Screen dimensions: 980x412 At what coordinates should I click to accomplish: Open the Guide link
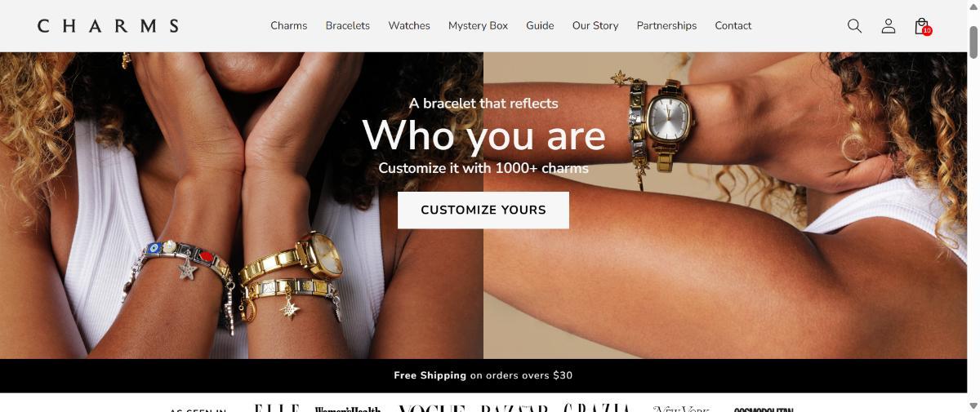point(540,26)
